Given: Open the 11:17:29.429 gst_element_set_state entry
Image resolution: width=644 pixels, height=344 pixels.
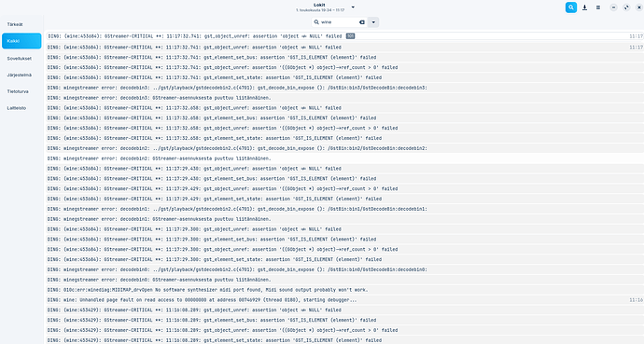Looking at the screenshot, I should pyautogui.click(x=344, y=199).
